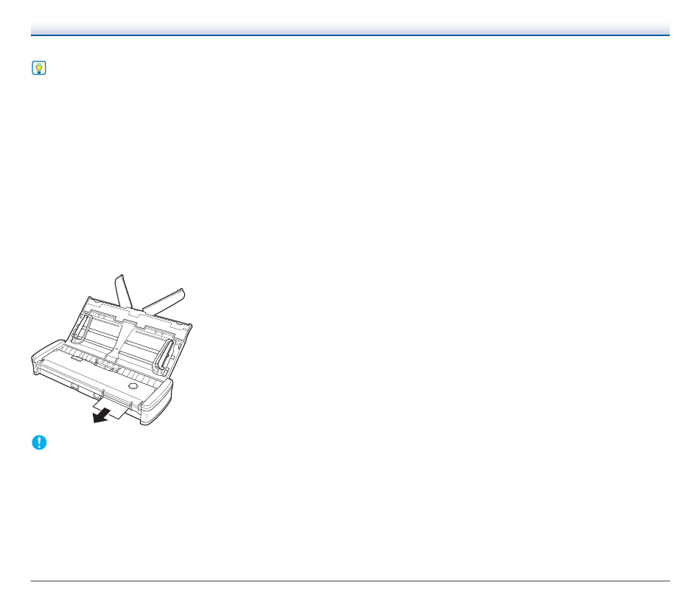Click the scanner's right end cap

click(x=156, y=402)
